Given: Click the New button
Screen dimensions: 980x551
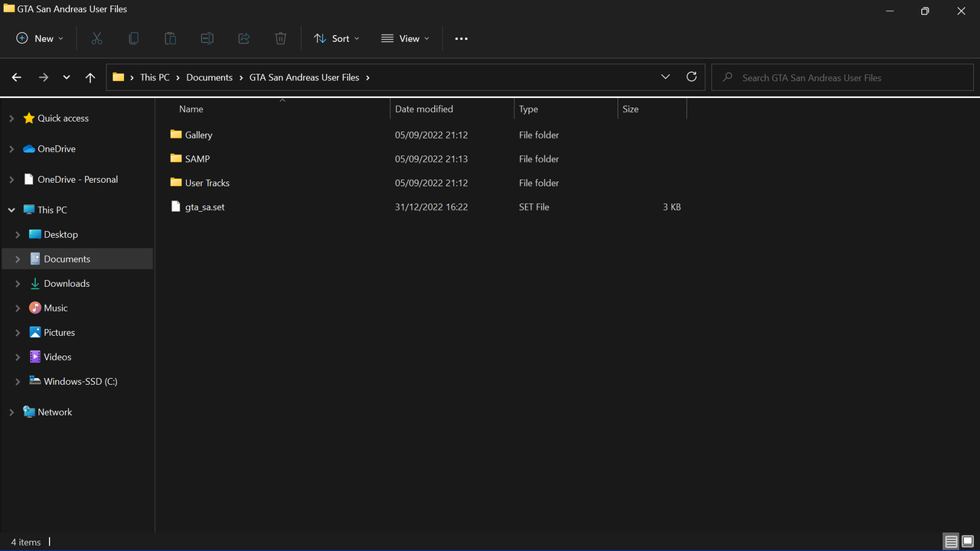Looking at the screenshot, I should [x=40, y=38].
